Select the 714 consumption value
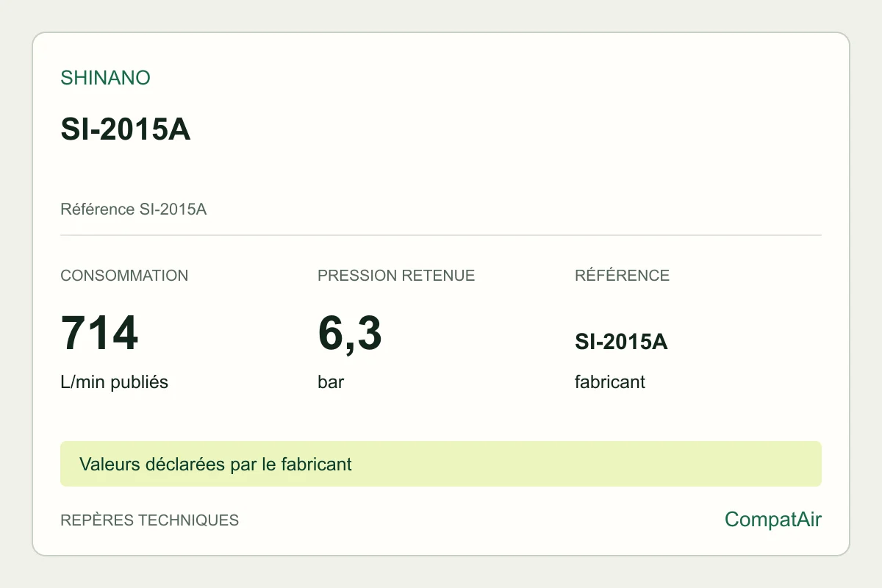 (x=99, y=333)
